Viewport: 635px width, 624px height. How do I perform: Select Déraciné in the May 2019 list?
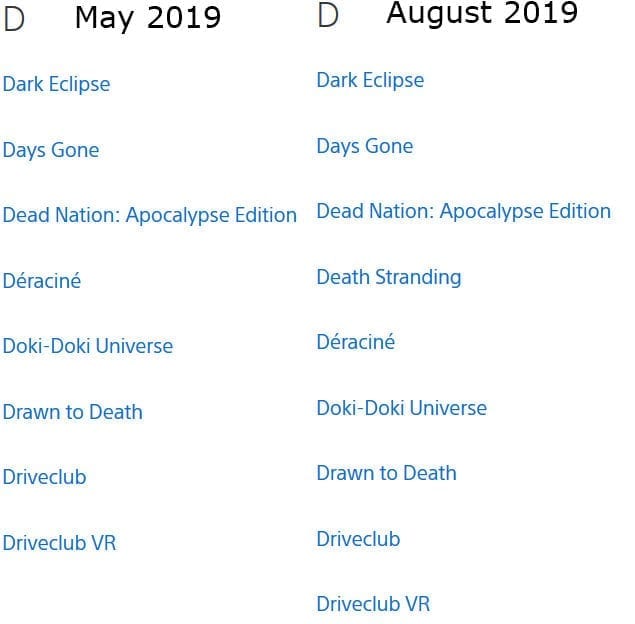coord(42,281)
